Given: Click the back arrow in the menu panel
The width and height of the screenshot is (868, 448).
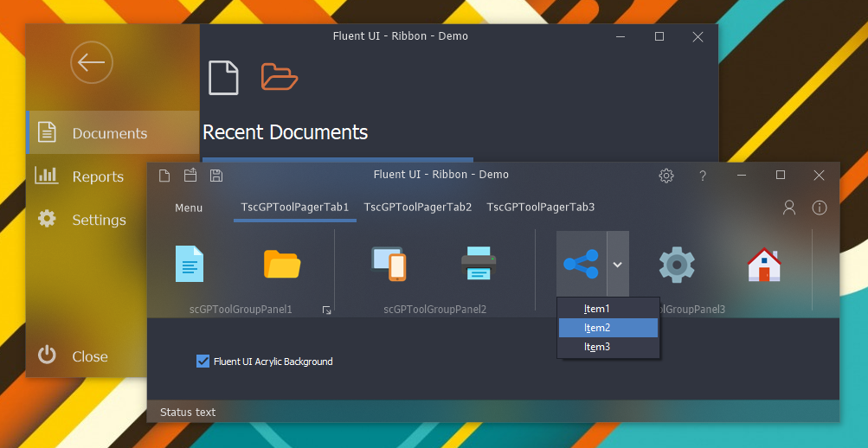Looking at the screenshot, I should coord(92,62).
